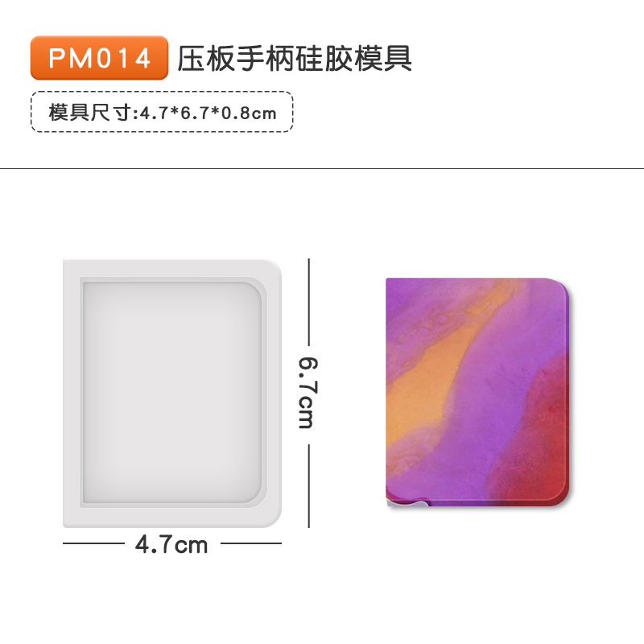Image resolution: width=644 pixels, height=644 pixels.
Task: Click the purple resin finished piece image
Action: click(477, 392)
